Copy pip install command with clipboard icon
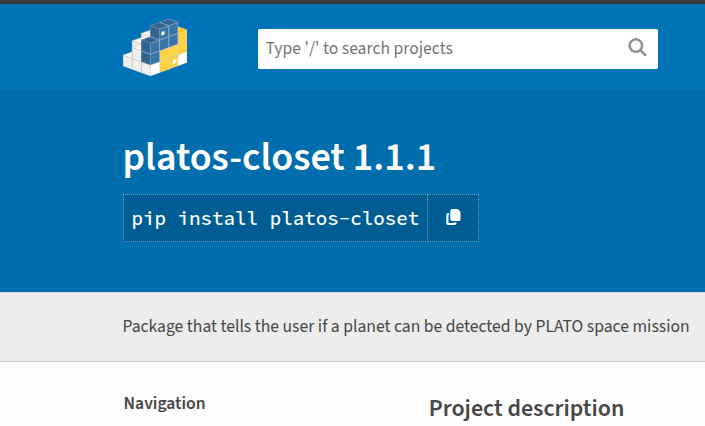The image size is (705, 426). (453, 218)
